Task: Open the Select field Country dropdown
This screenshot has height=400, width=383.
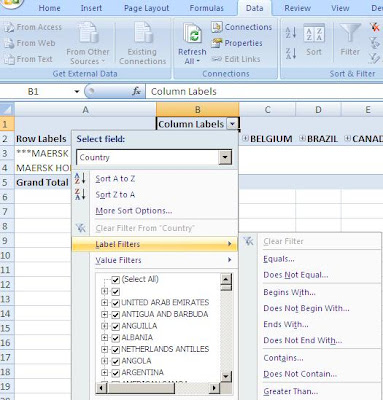Action: tap(225, 157)
